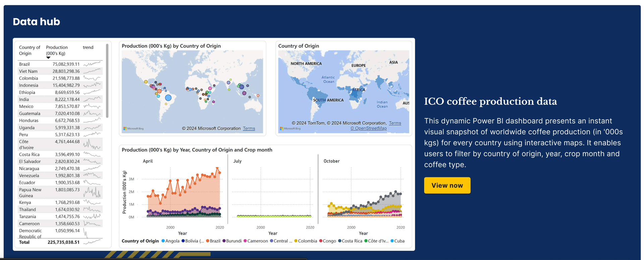
Task: Click the Microsoft Bing logo on bubble map
Action: [x=133, y=129]
